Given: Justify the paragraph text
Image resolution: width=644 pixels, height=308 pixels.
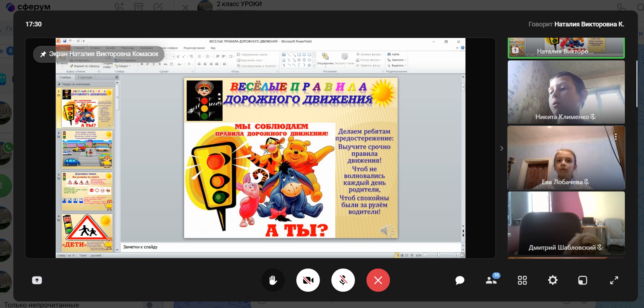Looking at the screenshot, I should point(217,64).
